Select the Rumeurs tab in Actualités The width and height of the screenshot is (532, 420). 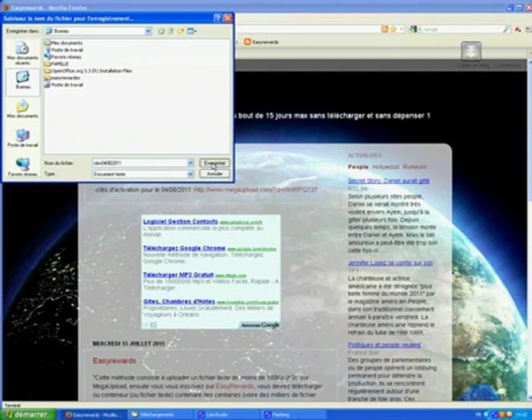click(x=415, y=167)
